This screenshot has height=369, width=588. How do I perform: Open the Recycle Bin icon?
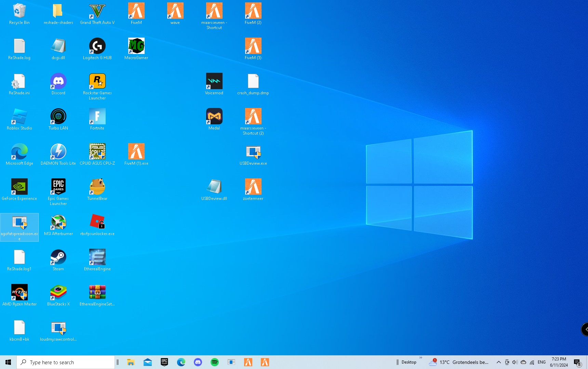click(19, 14)
